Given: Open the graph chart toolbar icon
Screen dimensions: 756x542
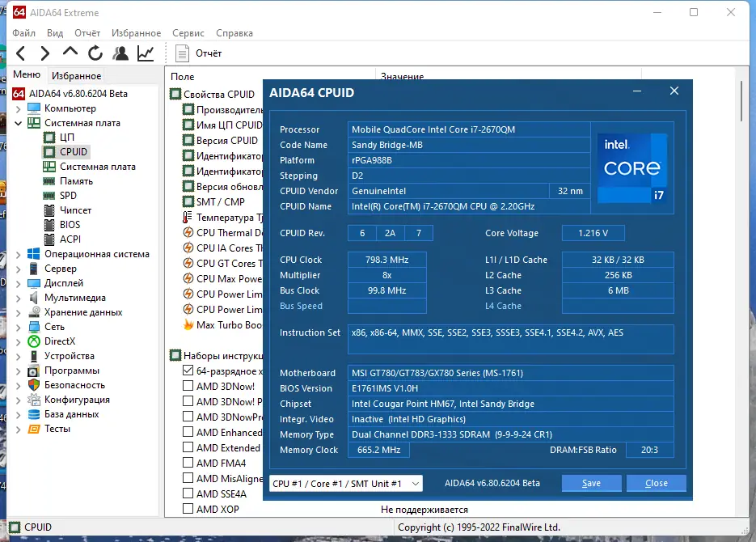Looking at the screenshot, I should (x=146, y=53).
